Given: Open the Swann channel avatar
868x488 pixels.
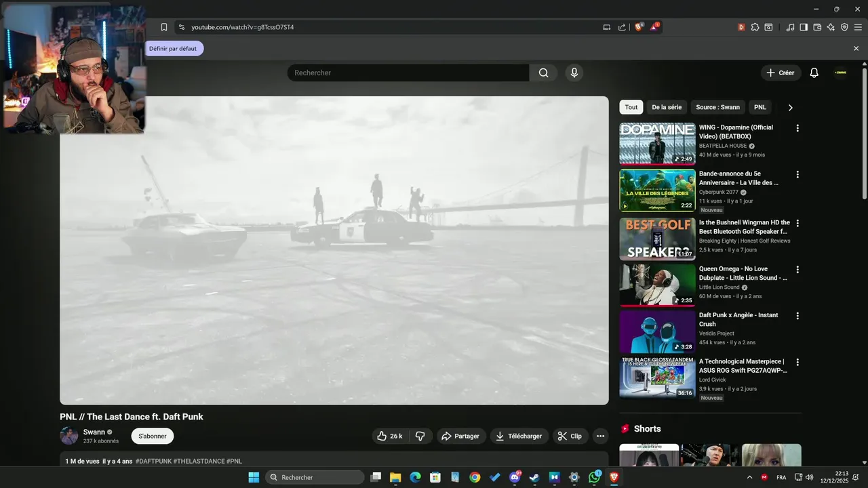Looking at the screenshot, I should coord(69,436).
